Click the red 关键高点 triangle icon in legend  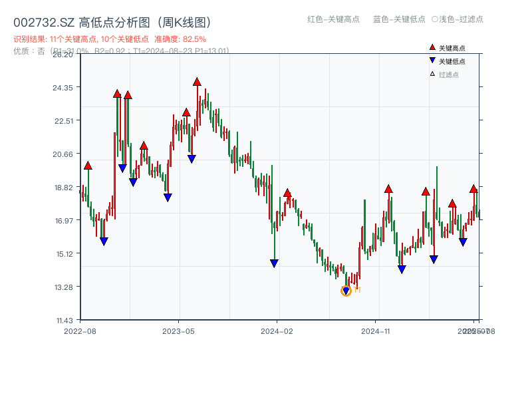[432, 47]
